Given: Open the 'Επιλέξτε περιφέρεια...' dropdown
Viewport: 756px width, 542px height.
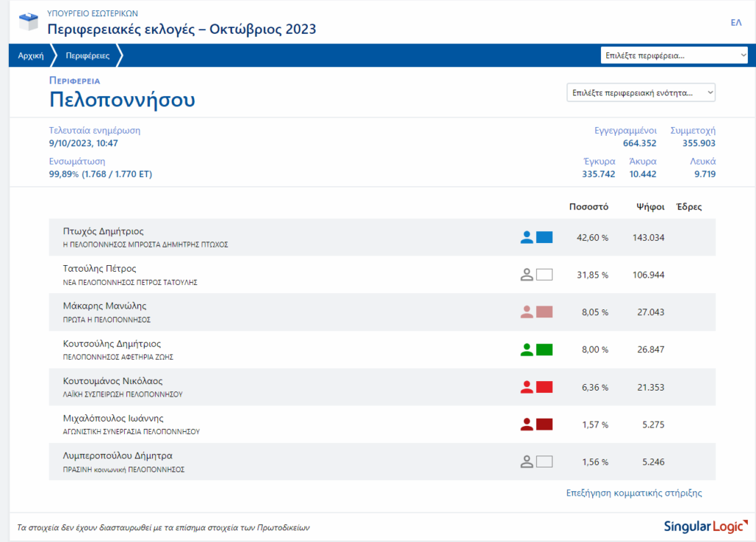Looking at the screenshot, I should 675,55.
